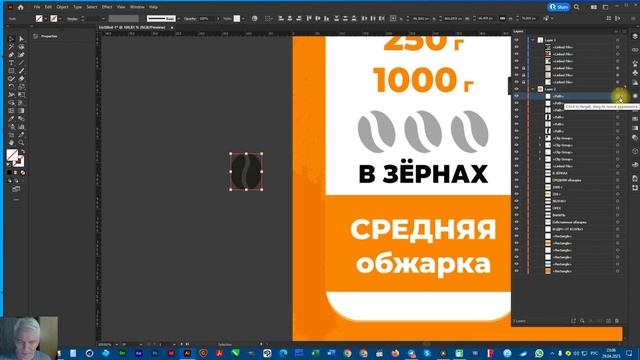The width and height of the screenshot is (640, 360).
Task: Select the Rectangle tool
Action: pos(11,71)
